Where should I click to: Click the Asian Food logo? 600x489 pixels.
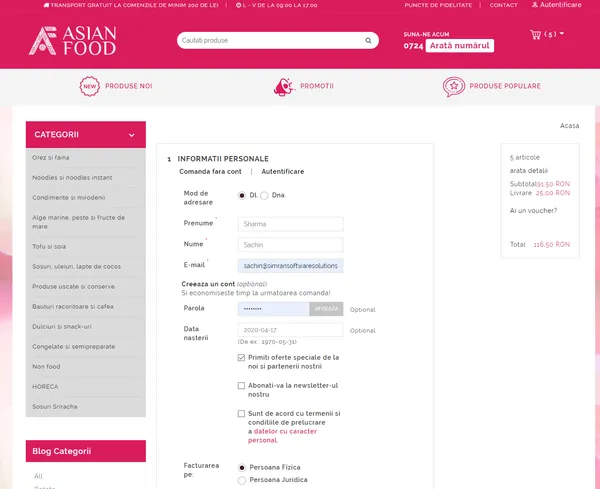coord(72,41)
